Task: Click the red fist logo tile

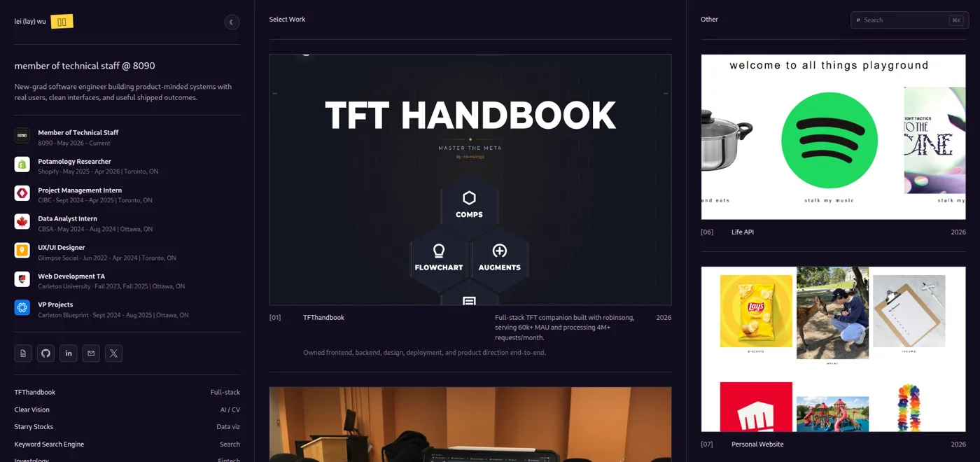Action: (x=756, y=407)
